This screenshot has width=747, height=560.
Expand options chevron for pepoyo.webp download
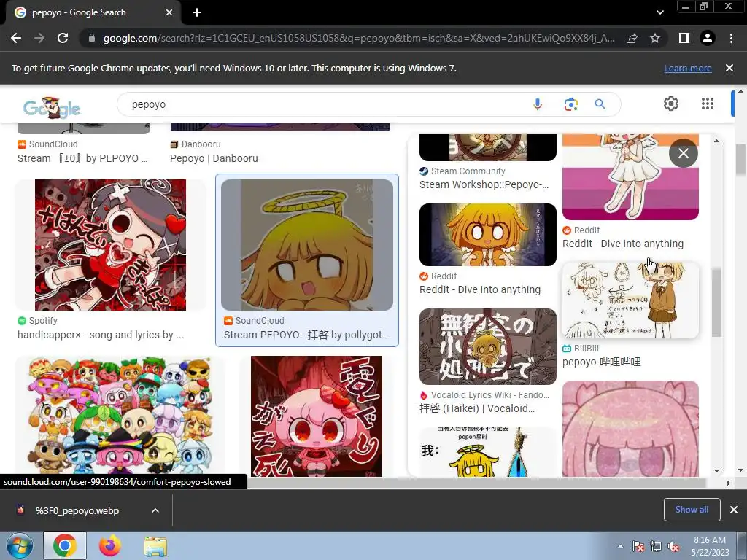point(155,510)
